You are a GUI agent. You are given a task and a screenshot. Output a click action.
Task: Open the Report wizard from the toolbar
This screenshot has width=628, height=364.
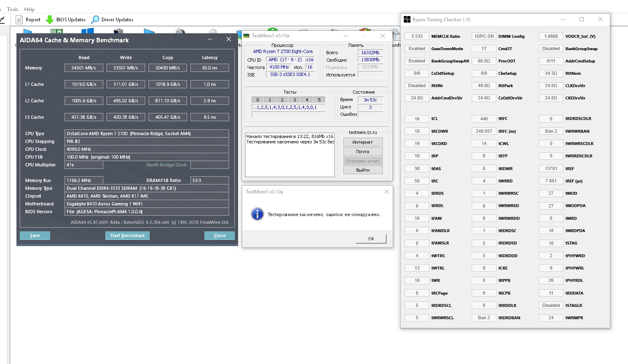tap(28, 20)
